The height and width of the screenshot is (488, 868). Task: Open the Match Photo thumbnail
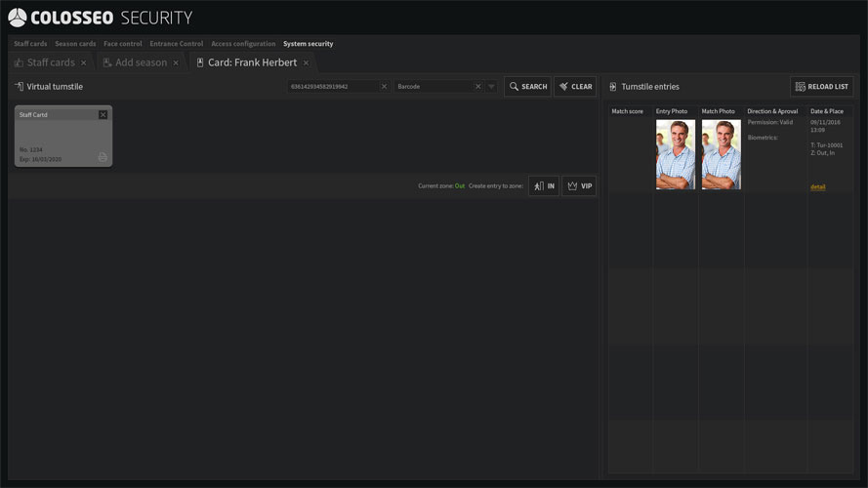coord(722,154)
